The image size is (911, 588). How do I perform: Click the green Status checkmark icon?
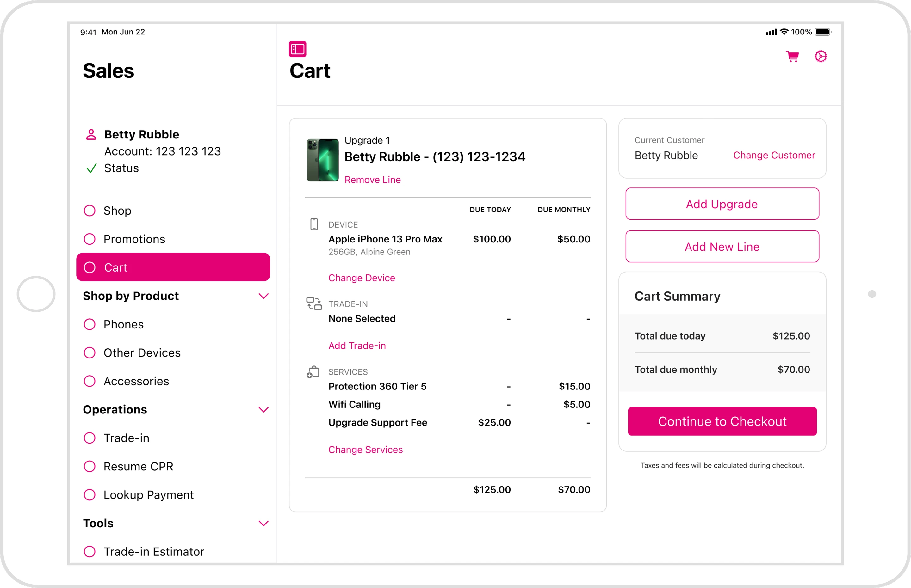pyautogui.click(x=91, y=168)
